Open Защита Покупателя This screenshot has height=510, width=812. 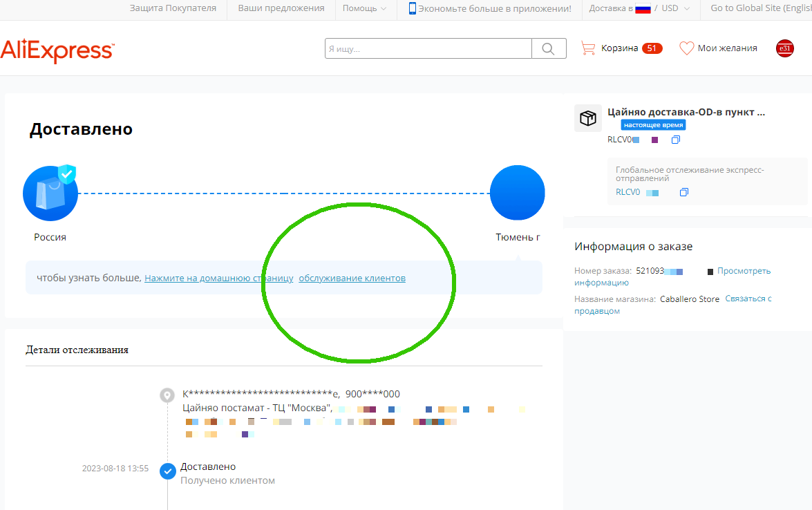coord(173,8)
